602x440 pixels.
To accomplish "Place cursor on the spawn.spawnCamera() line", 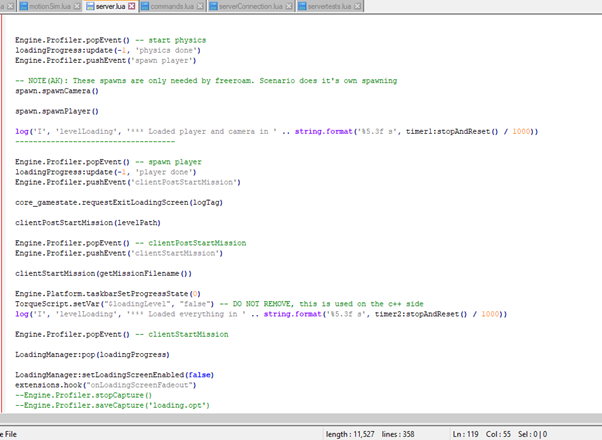I will [57, 91].
